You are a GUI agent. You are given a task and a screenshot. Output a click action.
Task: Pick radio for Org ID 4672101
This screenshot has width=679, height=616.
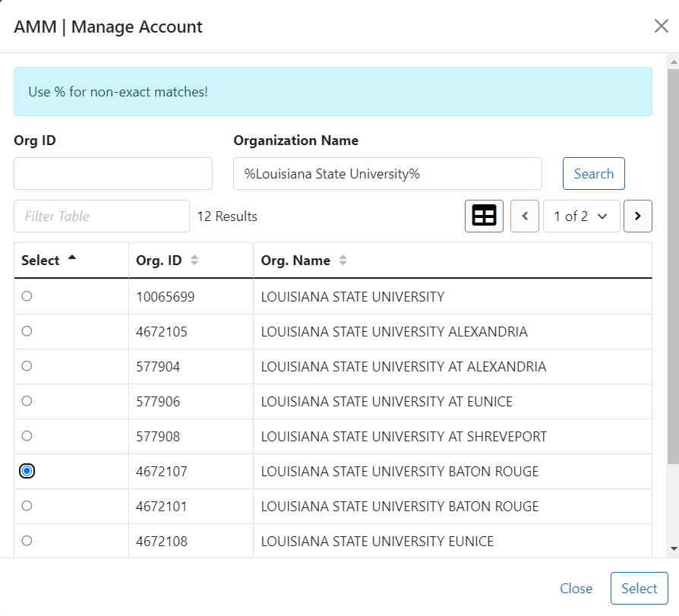[27, 506]
